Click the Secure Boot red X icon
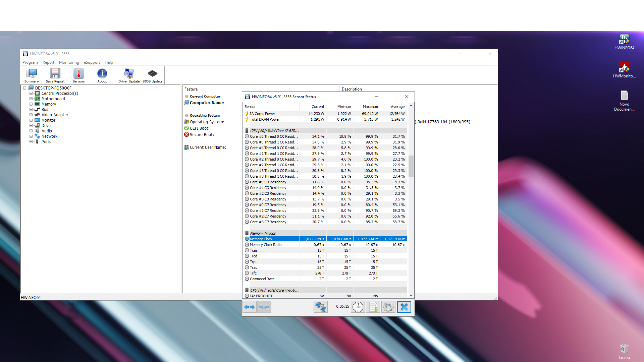This screenshot has width=644, height=362. point(186,135)
